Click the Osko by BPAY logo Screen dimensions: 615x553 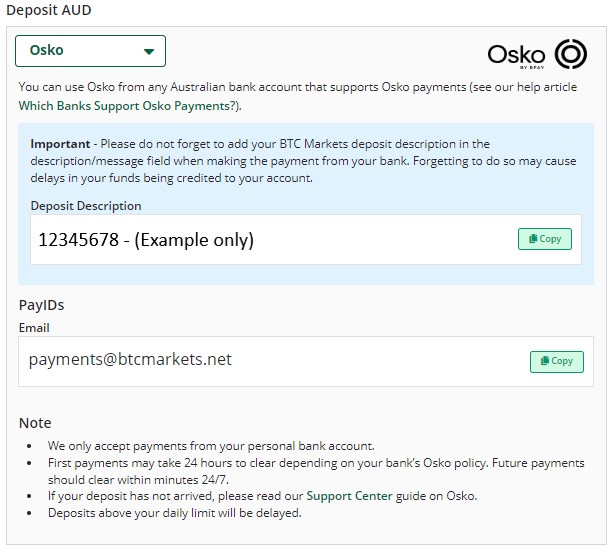537,55
